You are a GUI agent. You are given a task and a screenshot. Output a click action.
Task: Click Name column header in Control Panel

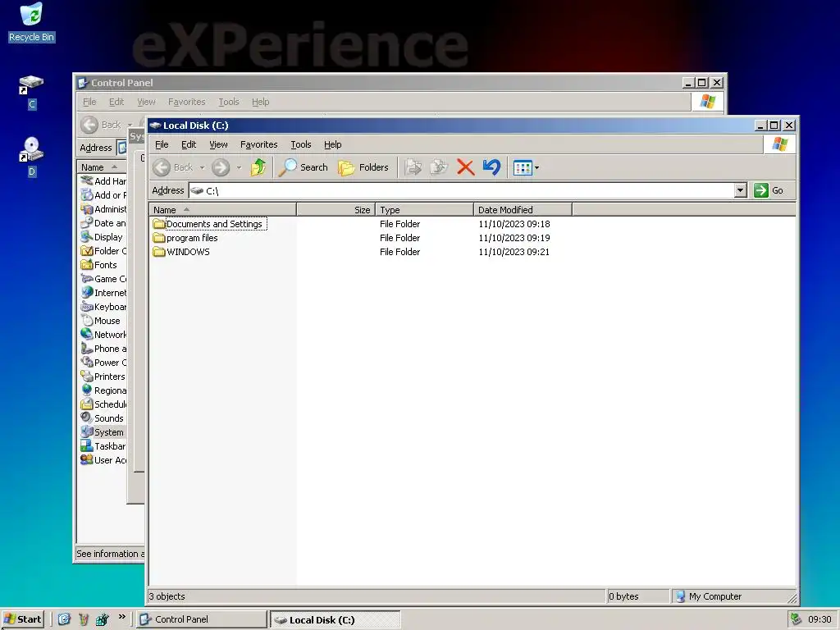[x=102, y=167]
